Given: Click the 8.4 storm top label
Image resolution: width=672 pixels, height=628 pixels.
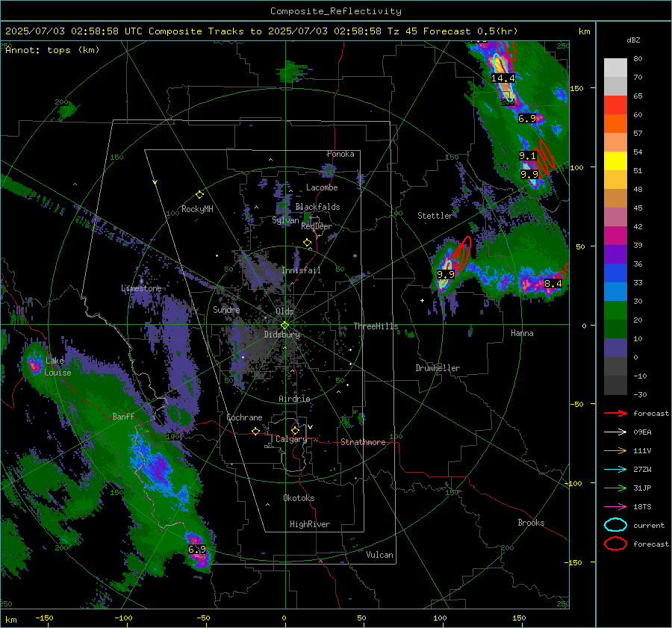Looking at the screenshot, I should click(553, 283).
